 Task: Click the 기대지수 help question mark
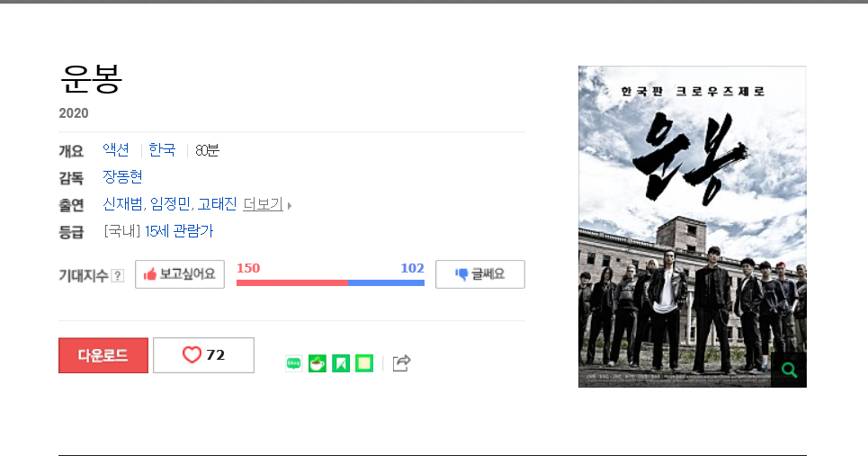[x=117, y=275]
